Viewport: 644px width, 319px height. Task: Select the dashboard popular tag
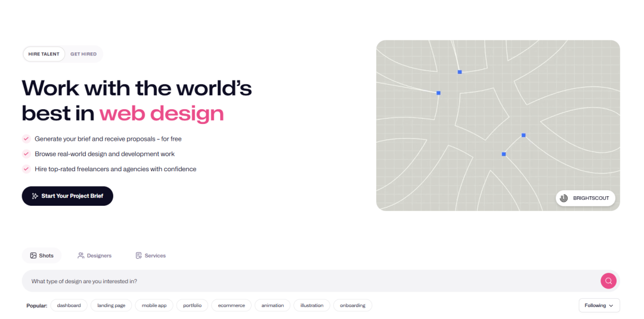[69, 305]
